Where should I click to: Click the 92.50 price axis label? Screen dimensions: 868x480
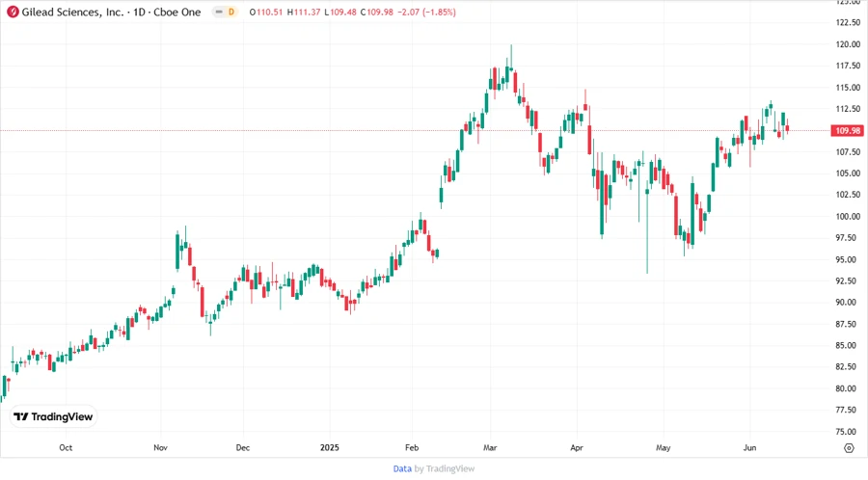click(x=848, y=280)
